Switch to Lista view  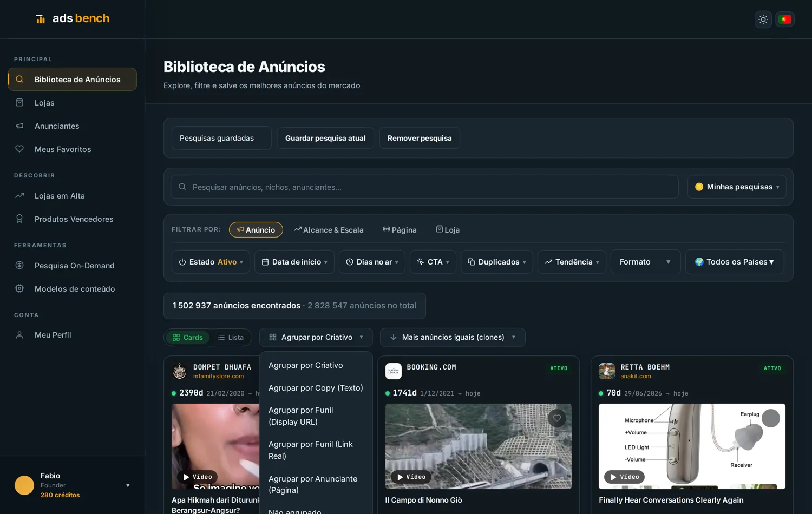pyautogui.click(x=231, y=337)
